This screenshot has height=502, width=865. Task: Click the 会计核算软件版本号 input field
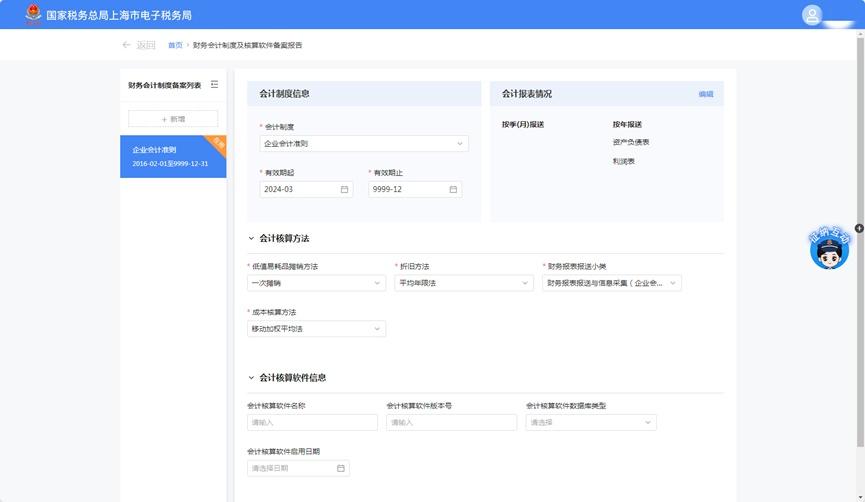click(451, 423)
